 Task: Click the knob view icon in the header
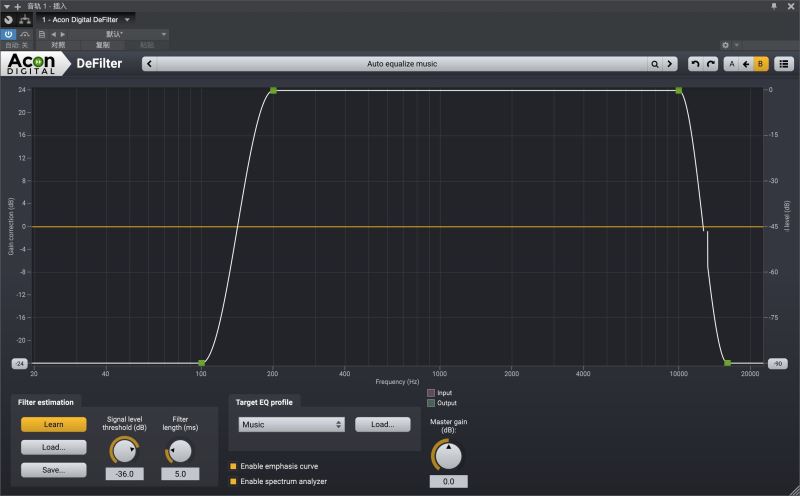tap(8, 20)
